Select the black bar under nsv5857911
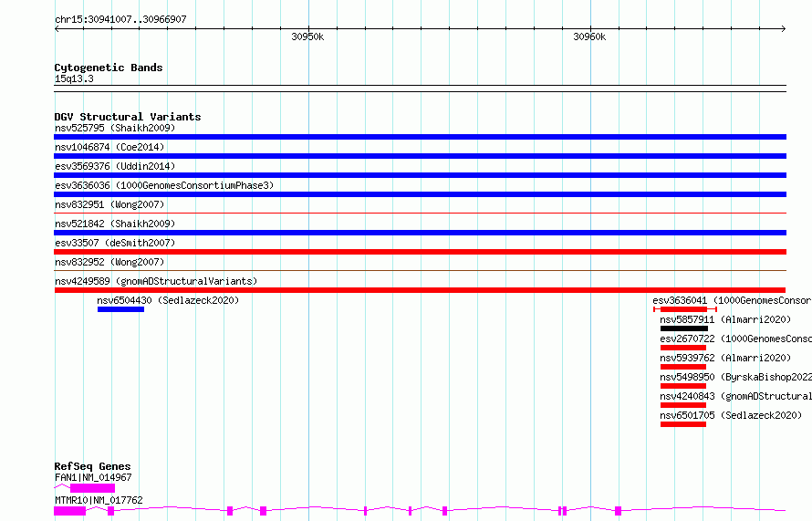Screen dimensions: 812x521 684,328
